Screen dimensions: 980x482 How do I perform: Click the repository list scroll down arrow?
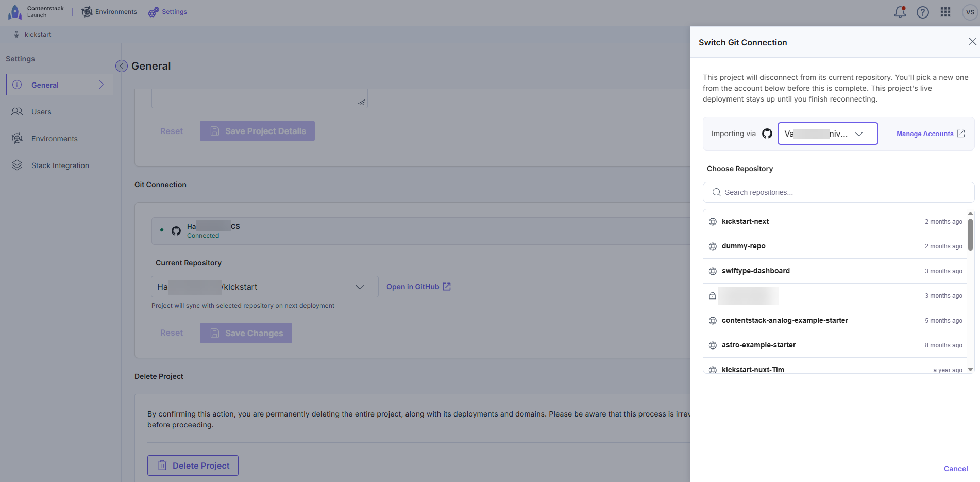click(x=970, y=369)
